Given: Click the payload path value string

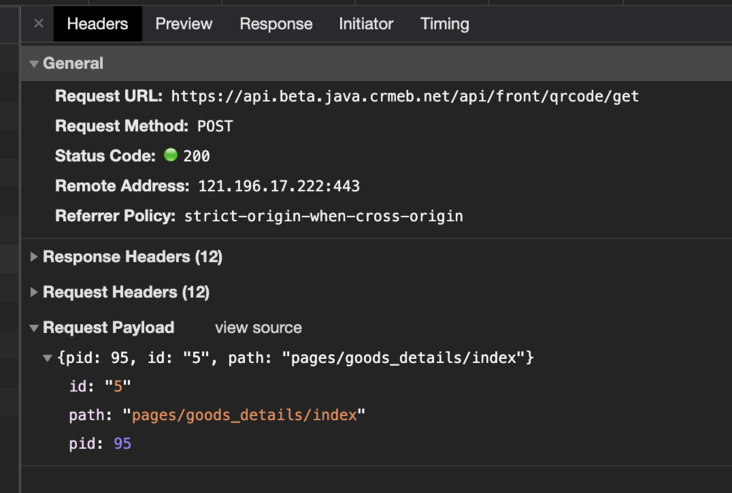Looking at the screenshot, I should [244, 415].
